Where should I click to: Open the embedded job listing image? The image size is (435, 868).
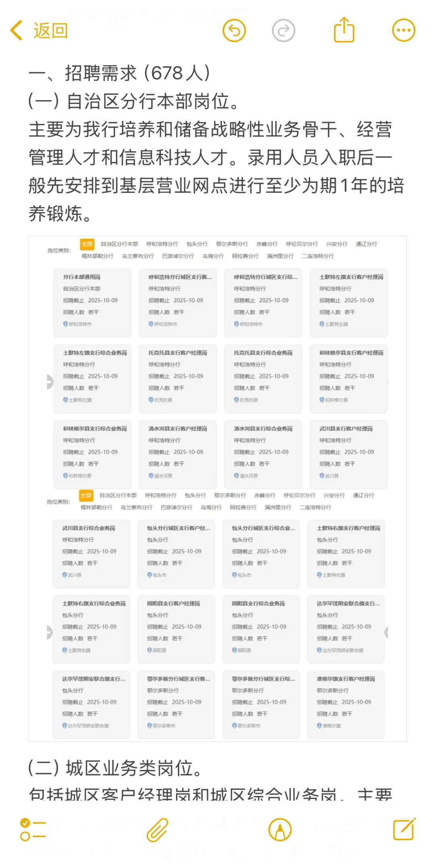(217, 489)
